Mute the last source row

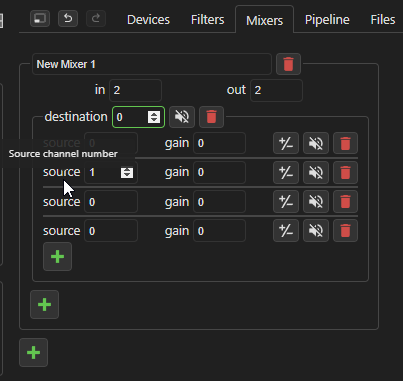[316, 231]
